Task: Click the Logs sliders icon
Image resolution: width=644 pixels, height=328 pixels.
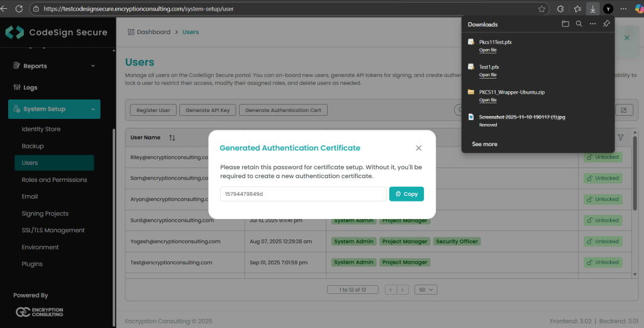Action: 17,87
